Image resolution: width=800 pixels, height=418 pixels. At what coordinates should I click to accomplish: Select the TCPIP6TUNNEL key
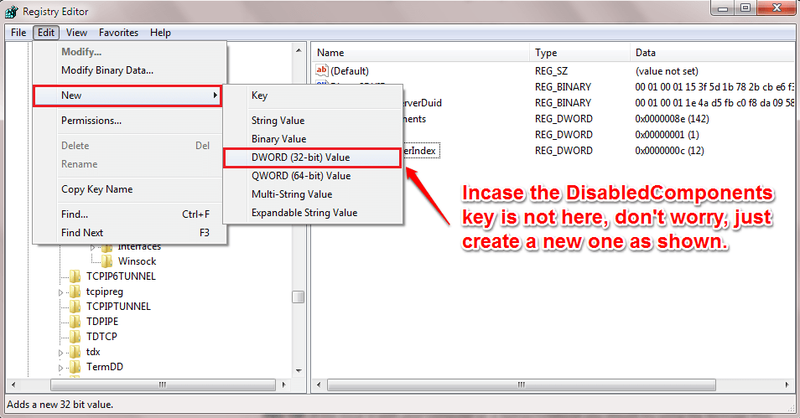tap(121, 277)
